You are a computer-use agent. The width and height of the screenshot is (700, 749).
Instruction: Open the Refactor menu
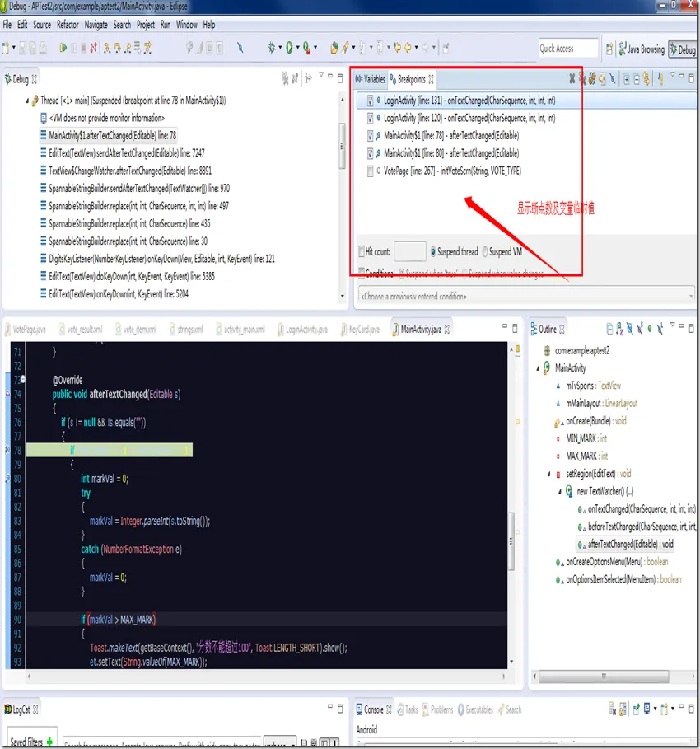pos(68,25)
